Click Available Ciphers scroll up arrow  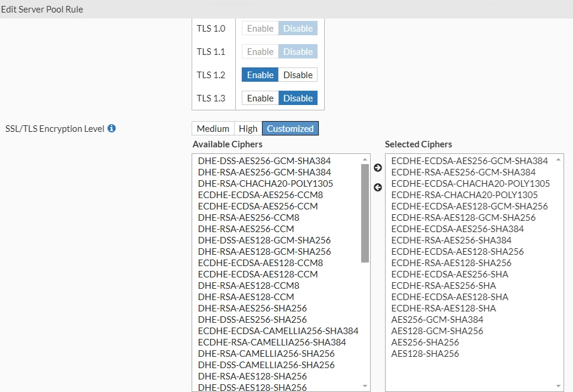point(365,159)
